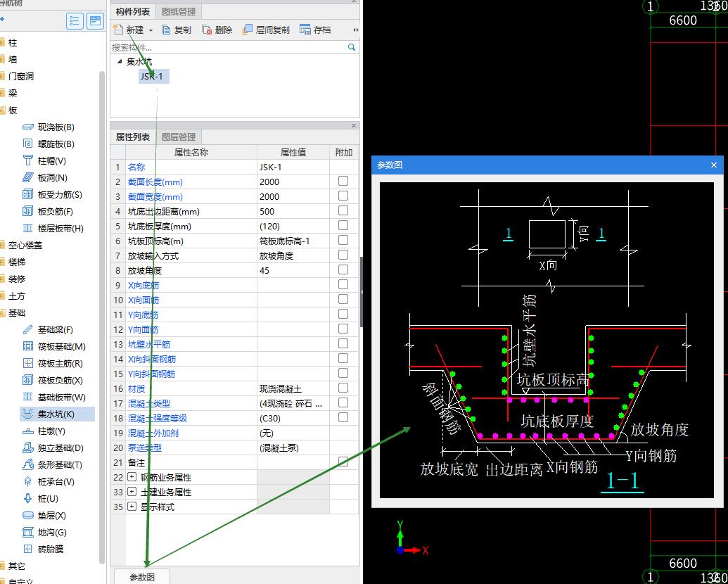
Task: Select the 地沟(G) trench item
Action: (44, 533)
